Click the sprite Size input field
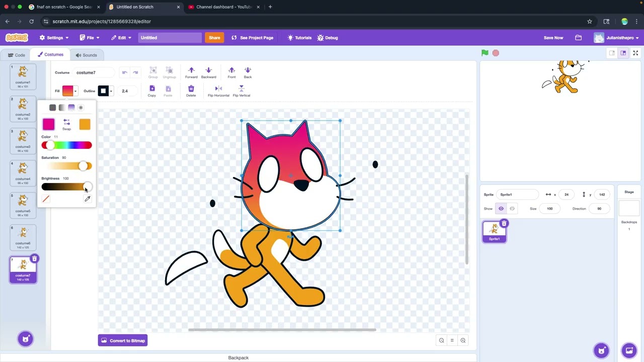Image resolution: width=644 pixels, height=362 pixels. pyautogui.click(x=550, y=209)
